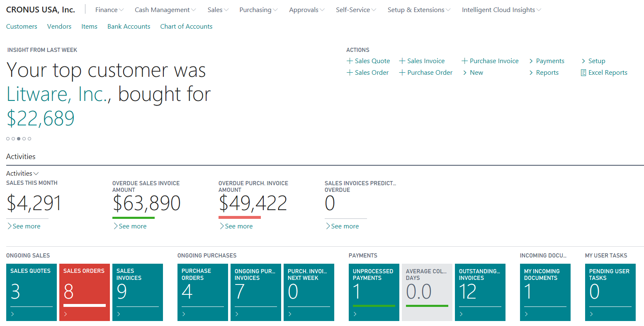The width and height of the screenshot is (644, 326).
Task: Click the 0 predicted overdue invoices value
Action: (x=330, y=203)
